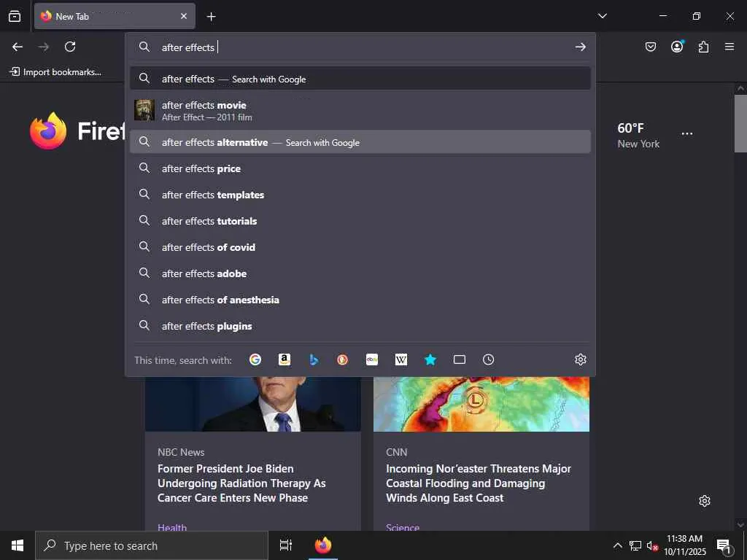Choose 'after effects adobe' suggestion

point(360,273)
